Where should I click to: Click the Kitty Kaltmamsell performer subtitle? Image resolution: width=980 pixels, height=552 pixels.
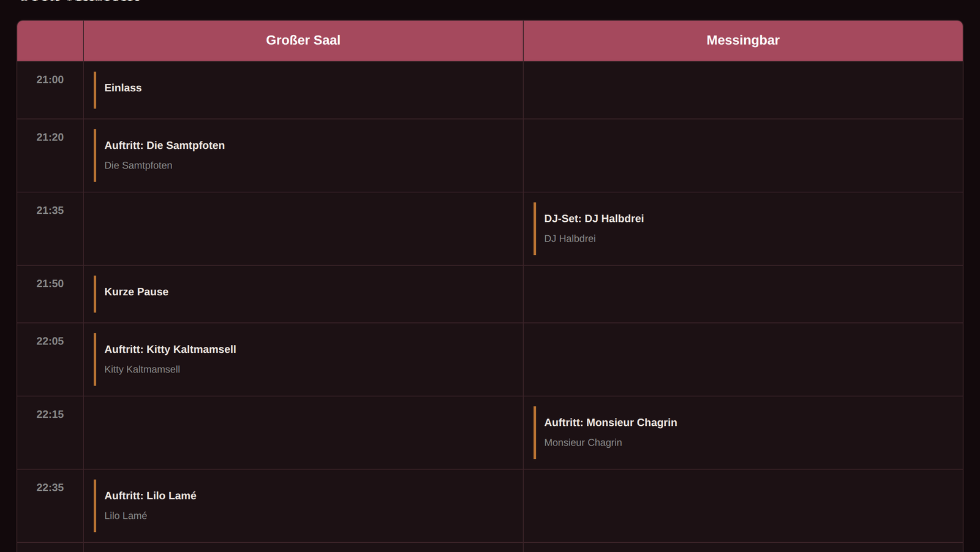point(142,369)
